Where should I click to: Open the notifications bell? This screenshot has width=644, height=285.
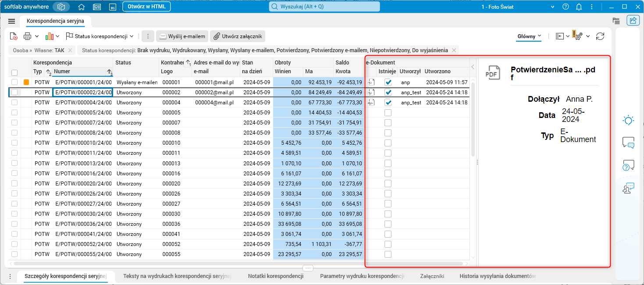(579, 7)
